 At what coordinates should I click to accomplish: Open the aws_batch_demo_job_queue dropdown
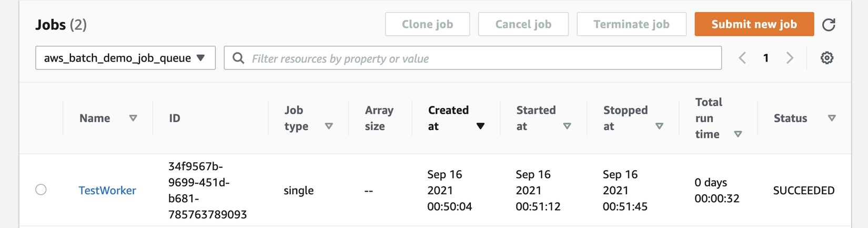[125, 58]
